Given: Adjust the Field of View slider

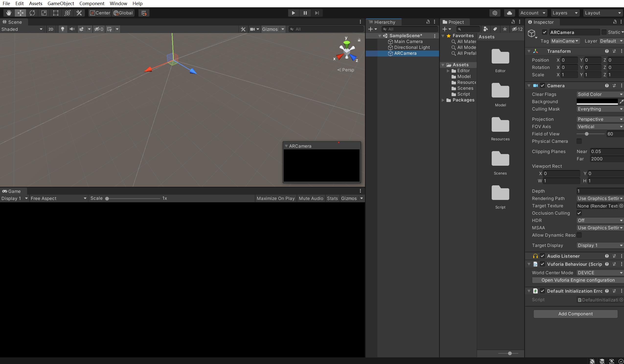Looking at the screenshot, I should coord(587,134).
